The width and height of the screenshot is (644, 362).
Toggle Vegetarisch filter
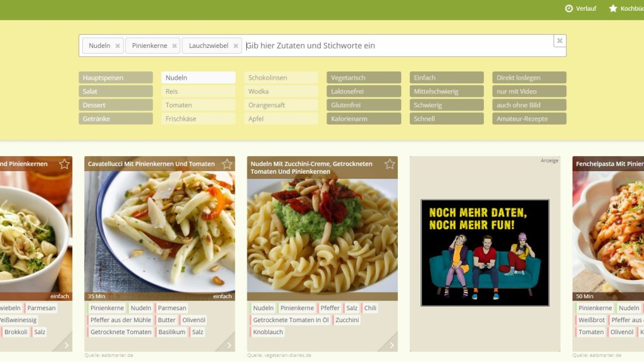pyautogui.click(x=364, y=78)
